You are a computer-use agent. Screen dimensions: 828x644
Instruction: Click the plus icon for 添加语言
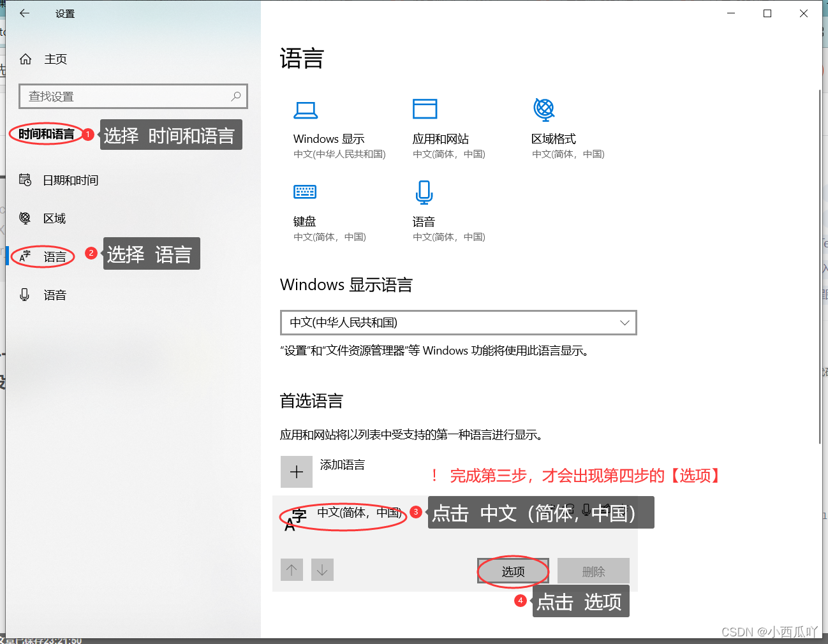[x=297, y=472]
